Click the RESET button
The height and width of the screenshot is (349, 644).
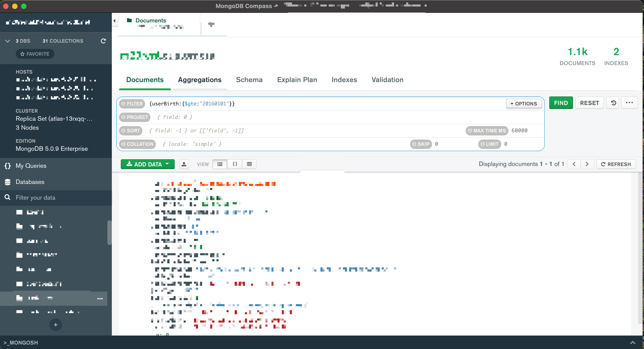point(589,103)
